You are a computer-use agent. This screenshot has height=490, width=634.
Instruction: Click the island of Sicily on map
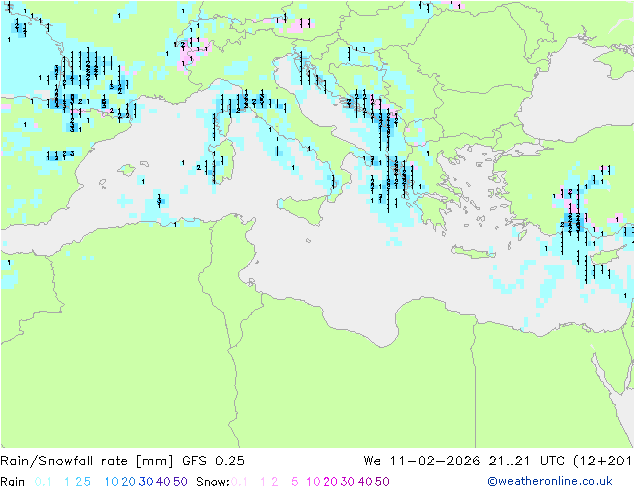pyautogui.click(x=304, y=207)
